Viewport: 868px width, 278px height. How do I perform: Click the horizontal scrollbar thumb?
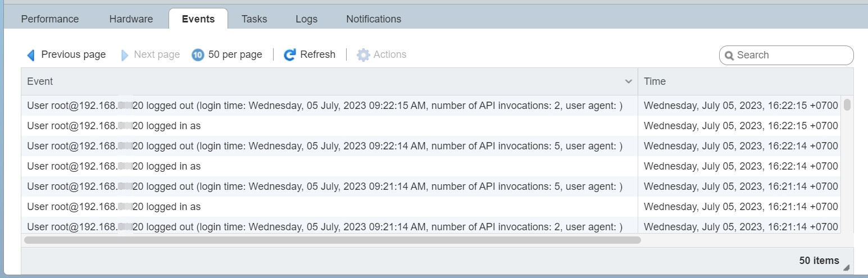[x=333, y=240]
